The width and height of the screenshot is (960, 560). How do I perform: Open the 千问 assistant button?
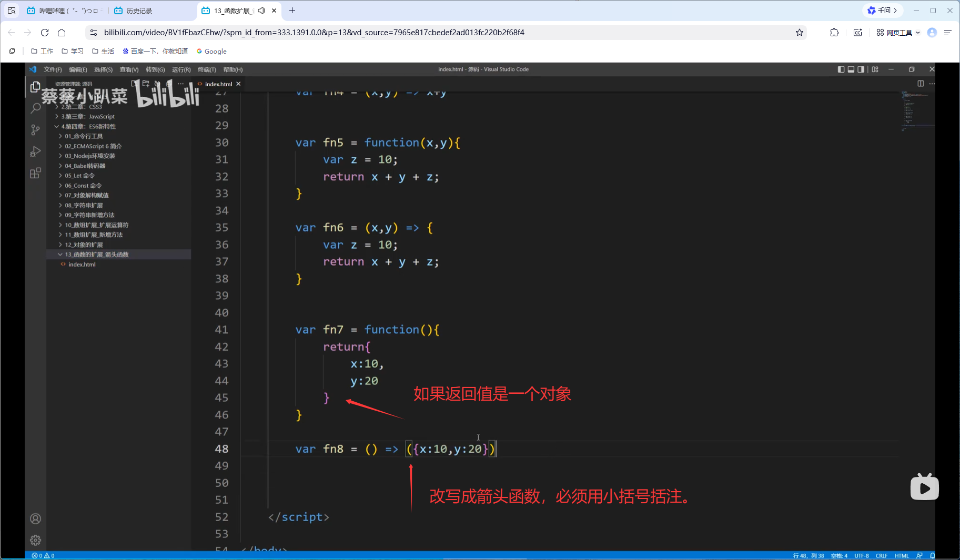[x=883, y=11]
